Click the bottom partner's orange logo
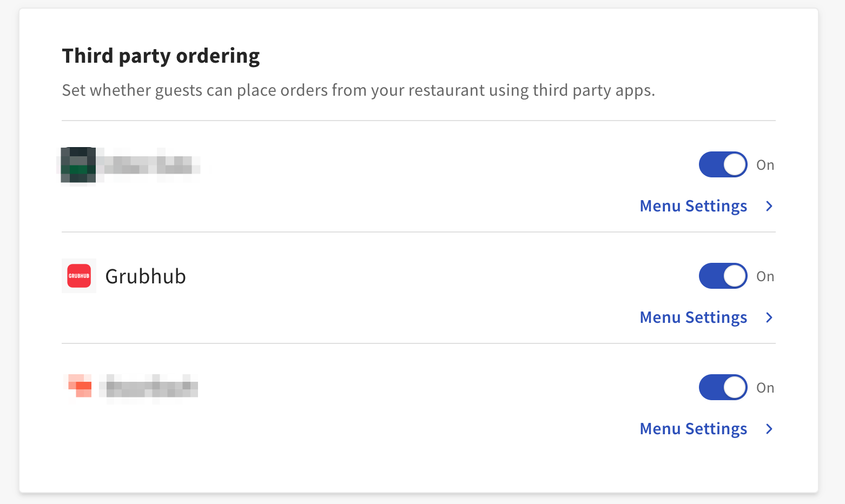 coord(78,387)
